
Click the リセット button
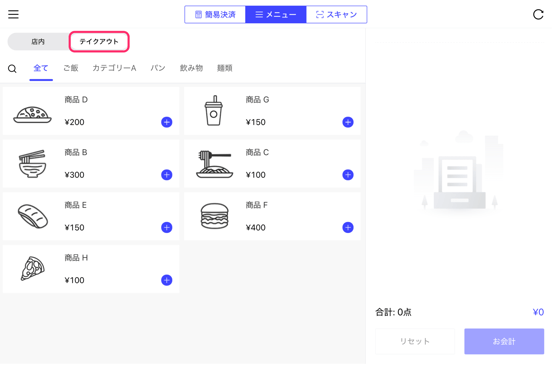pos(415,341)
